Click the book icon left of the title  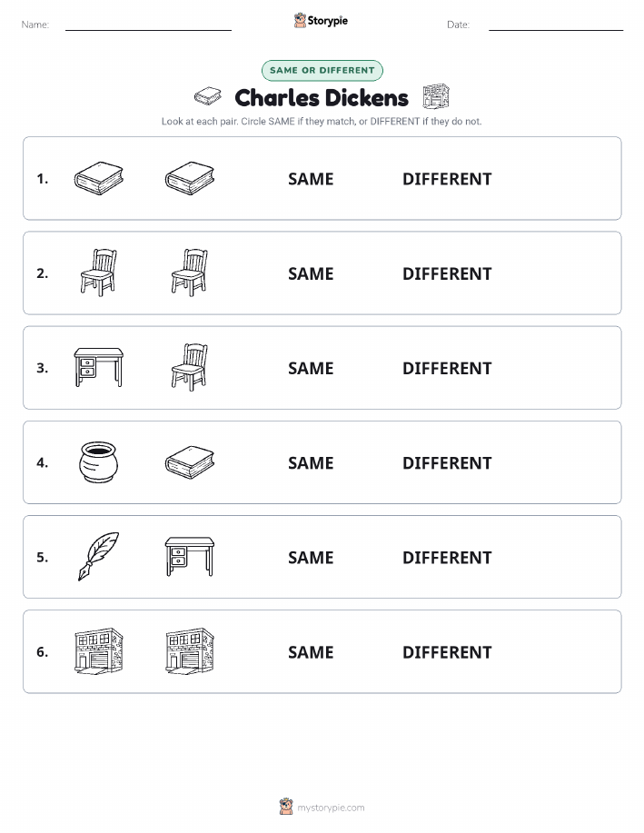click(208, 96)
